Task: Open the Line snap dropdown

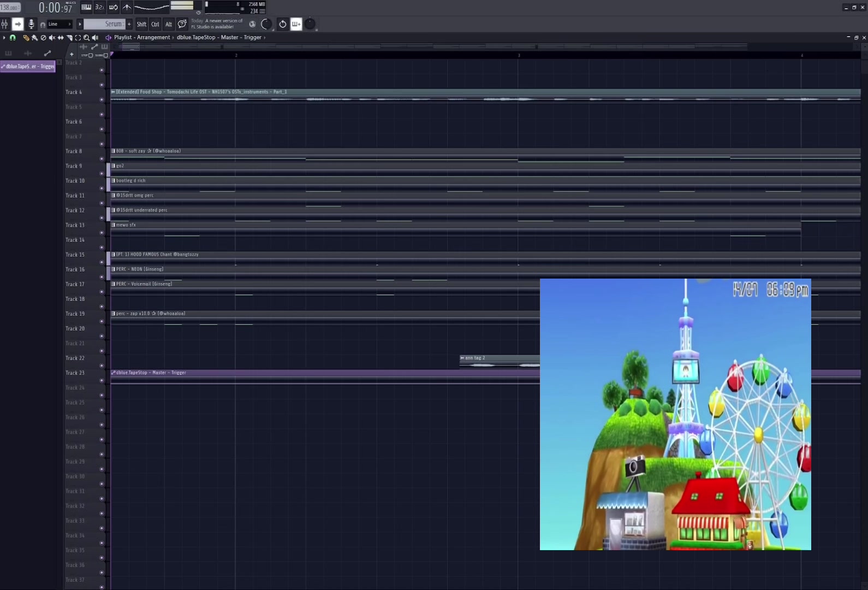Action: [x=60, y=24]
